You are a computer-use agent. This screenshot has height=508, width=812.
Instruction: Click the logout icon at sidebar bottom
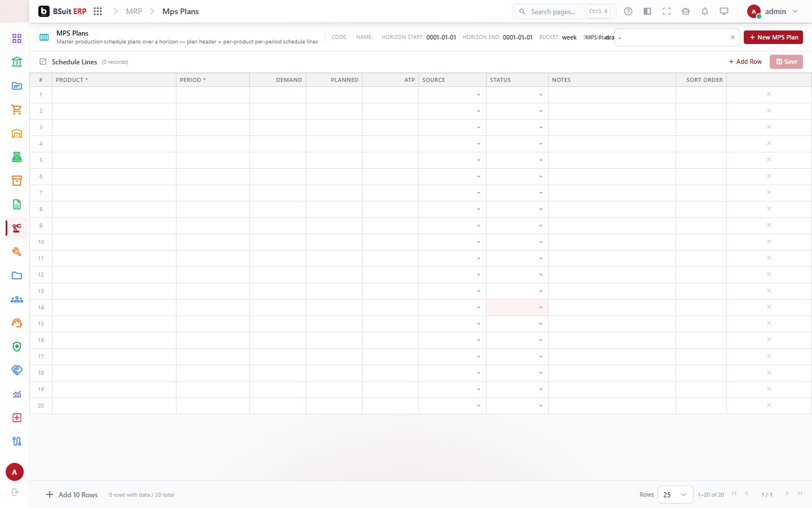click(x=15, y=492)
